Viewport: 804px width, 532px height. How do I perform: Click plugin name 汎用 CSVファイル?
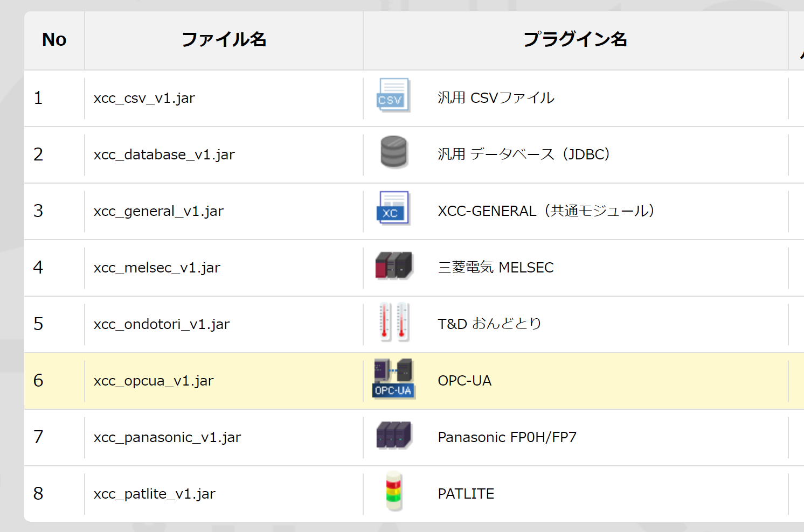point(496,98)
